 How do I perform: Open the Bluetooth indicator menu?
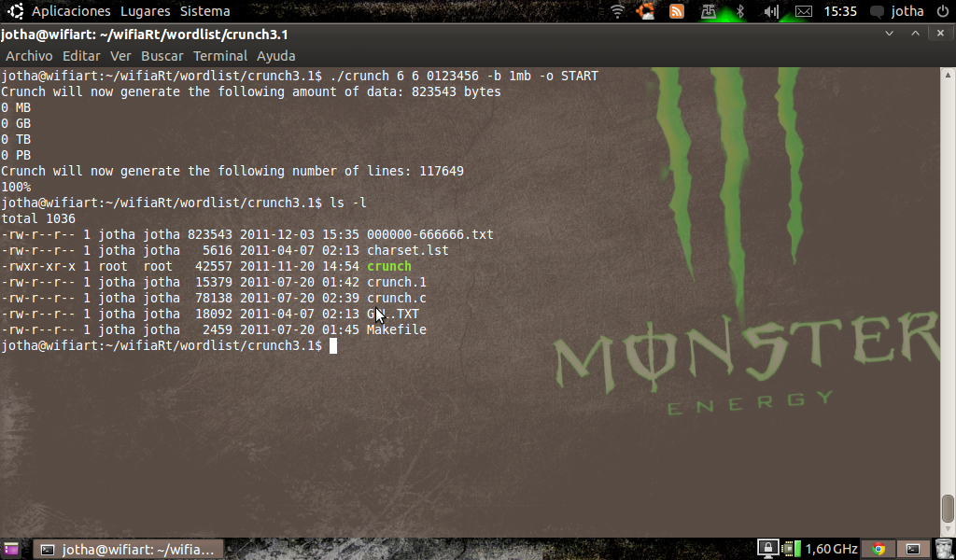coord(740,11)
